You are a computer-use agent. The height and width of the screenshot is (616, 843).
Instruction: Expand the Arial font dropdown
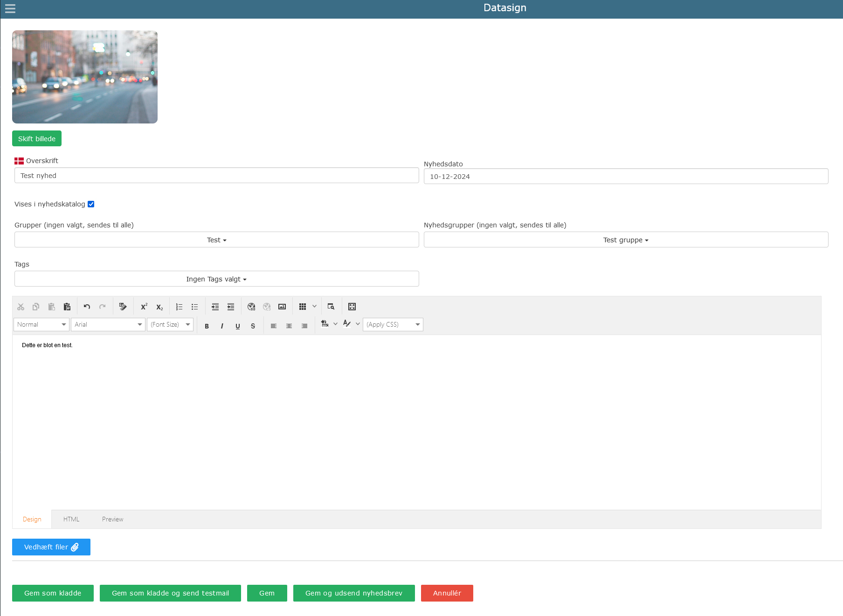[x=139, y=325]
